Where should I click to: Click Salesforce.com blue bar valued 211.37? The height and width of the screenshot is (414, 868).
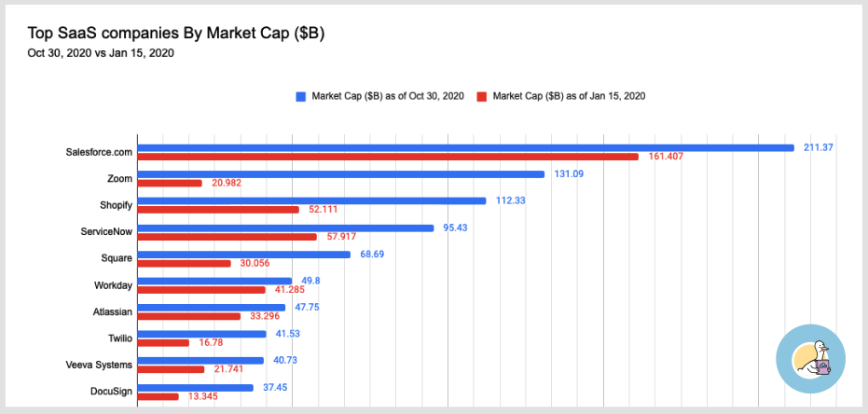pos(465,147)
